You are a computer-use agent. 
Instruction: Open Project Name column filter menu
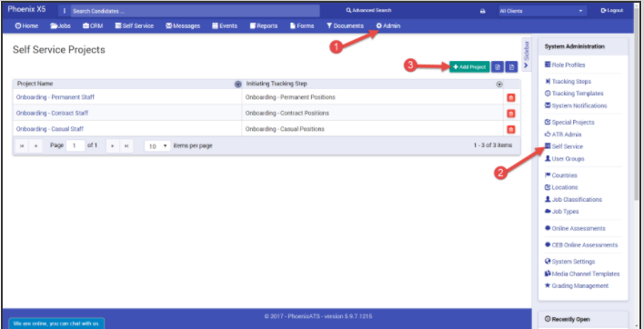237,85
